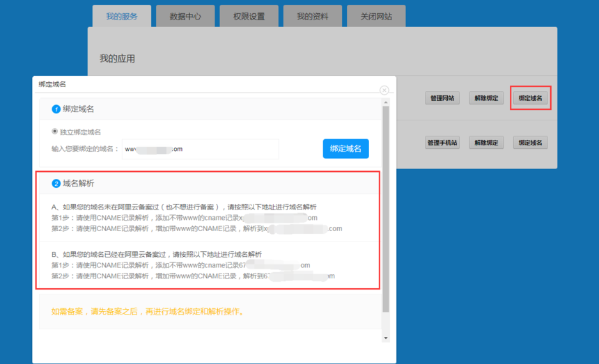Image resolution: width=599 pixels, height=364 pixels.
Task: Click the 管理网站 button
Action: click(442, 98)
